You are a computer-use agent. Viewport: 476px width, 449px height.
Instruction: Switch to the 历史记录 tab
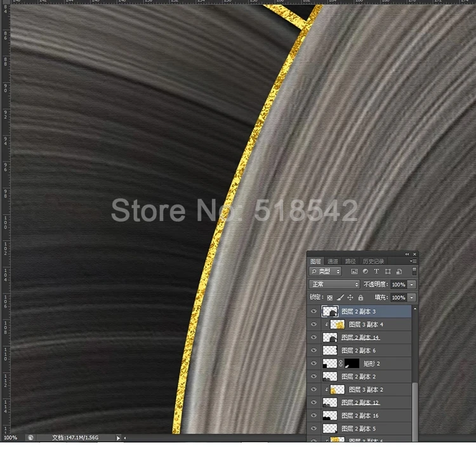pos(373,261)
